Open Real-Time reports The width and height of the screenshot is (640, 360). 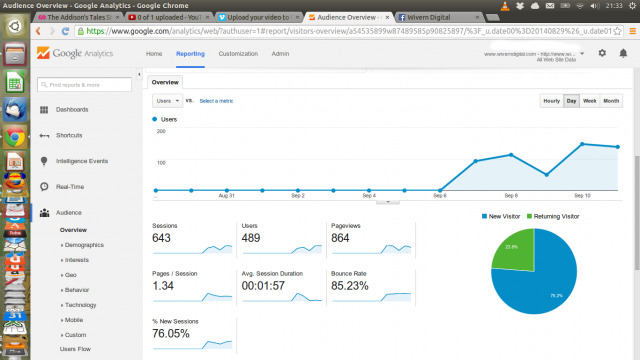(70, 187)
